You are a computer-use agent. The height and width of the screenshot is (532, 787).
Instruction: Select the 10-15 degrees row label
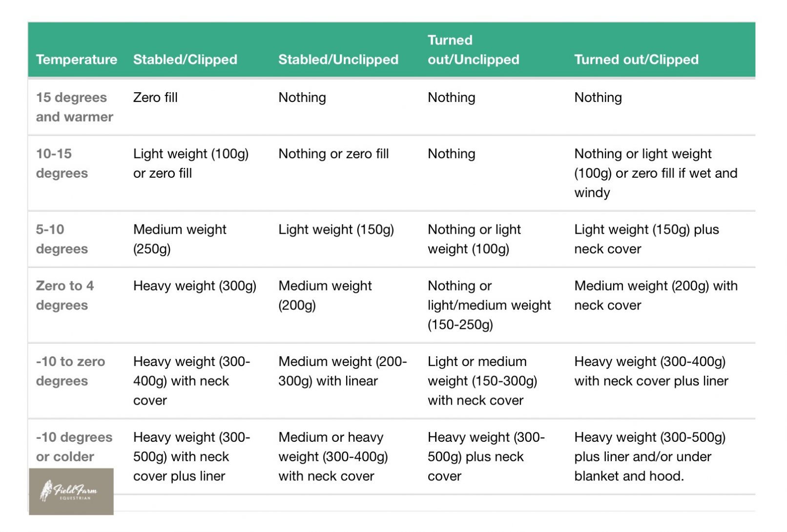tap(62, 163)
